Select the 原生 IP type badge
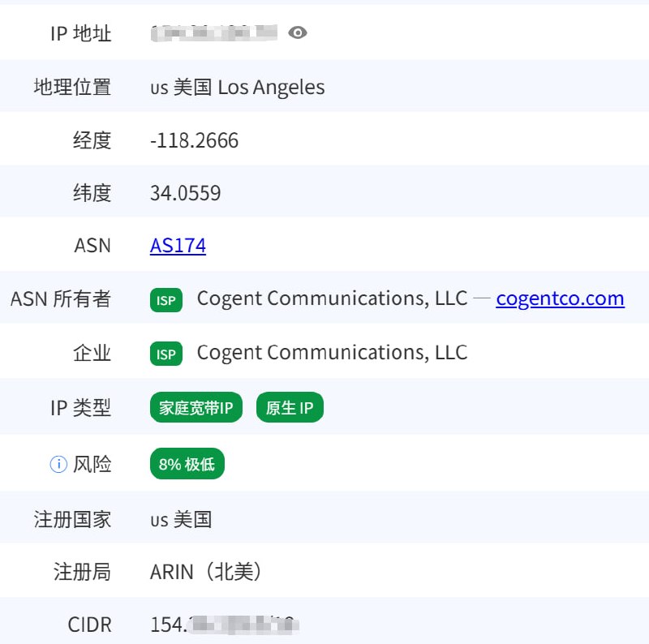Viewport: 649px width, 644px height. tap(290, 408)
